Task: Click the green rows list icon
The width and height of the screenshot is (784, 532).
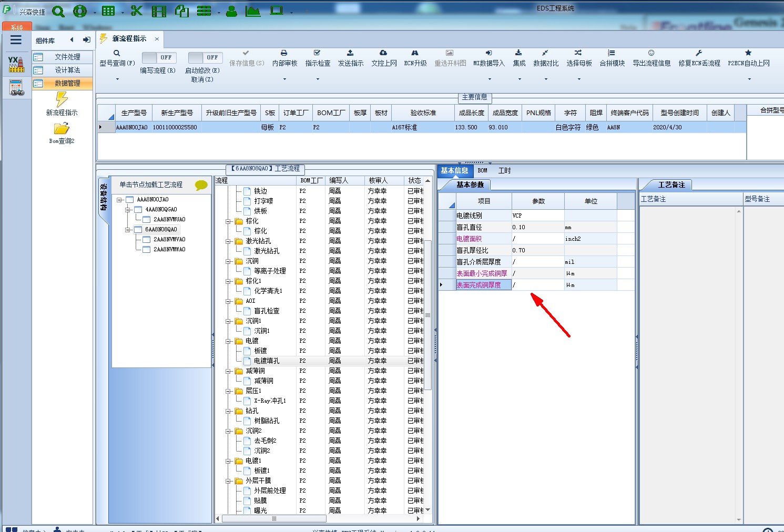Action: coord(204,11)
